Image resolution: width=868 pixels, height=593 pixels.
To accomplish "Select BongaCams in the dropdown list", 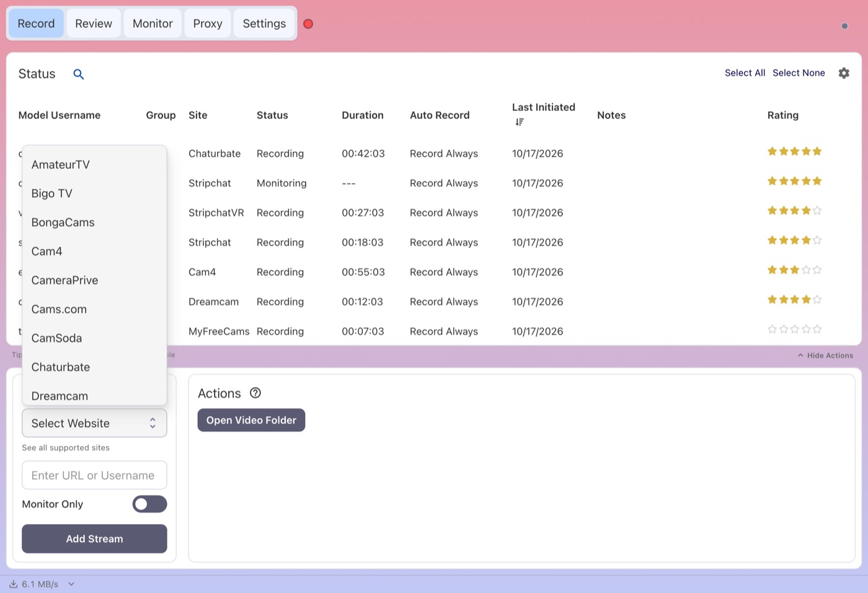I will [x=94, y=223].
